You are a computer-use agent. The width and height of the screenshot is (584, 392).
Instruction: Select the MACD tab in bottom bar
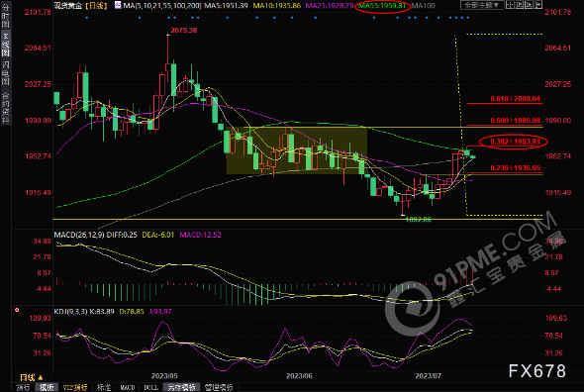128,387
